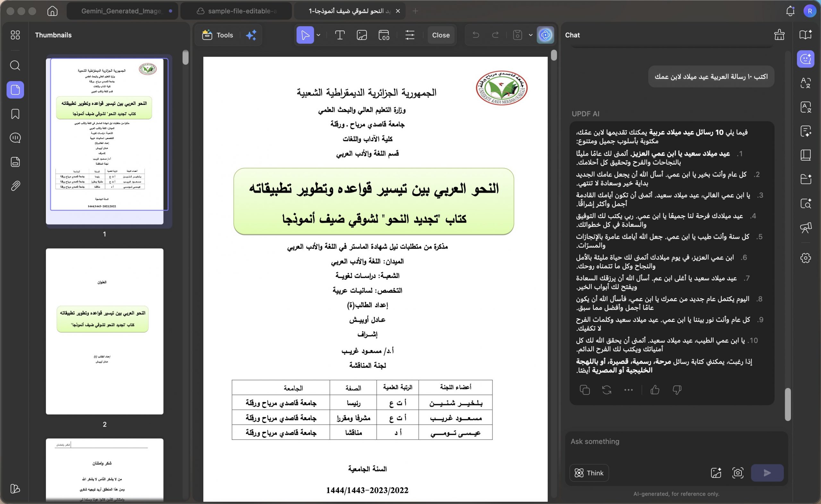The height and width of the screenshot is (504, 821).
Task: Open the notifications bell
Action: tap(790, 11)
